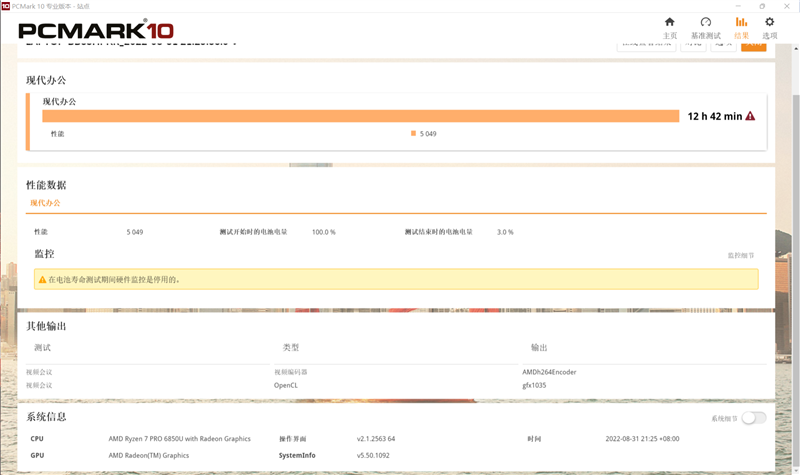Click the 5 049 score under the bar

[x=428, y=134]
